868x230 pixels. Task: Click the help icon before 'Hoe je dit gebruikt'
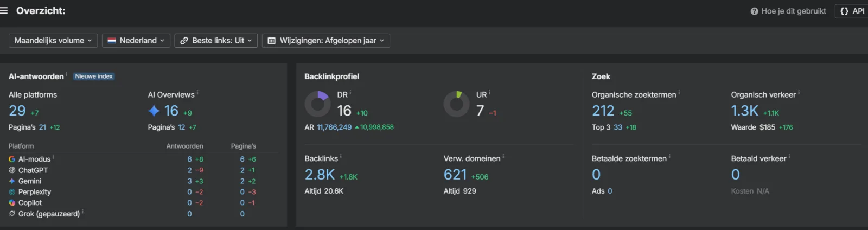click(x=754, y=11)
